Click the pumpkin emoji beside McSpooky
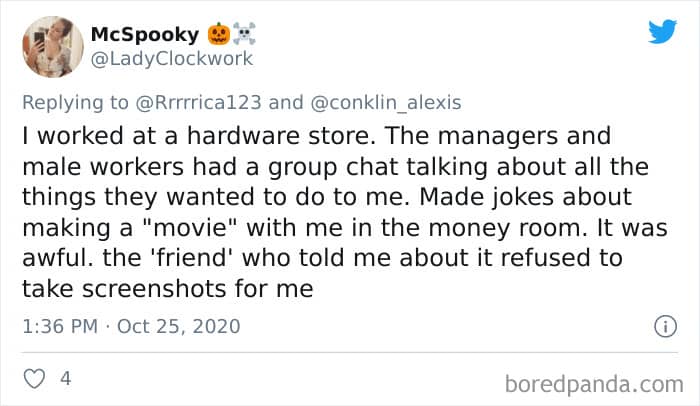The width and height of the screenshot is (700, 406). [219, 34]
